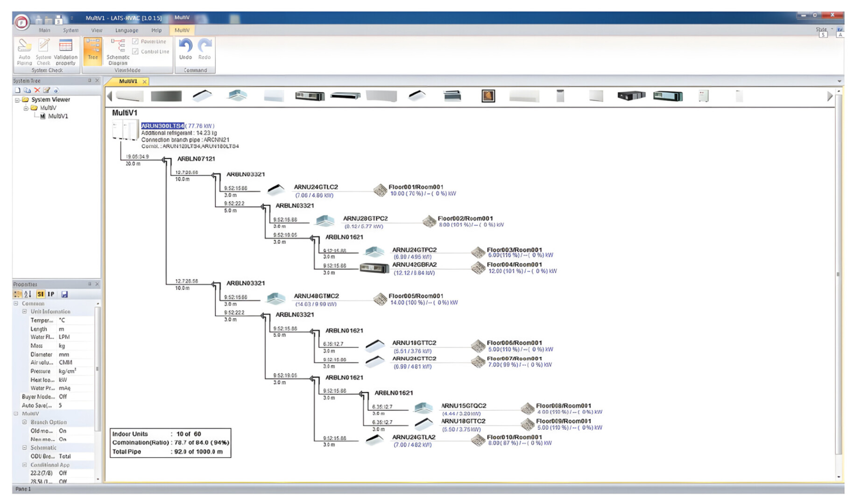Click the red delete icon in System Tree
Image resolution: width=854 pixels, height=504 pixels.
click(x=37, y=90)
